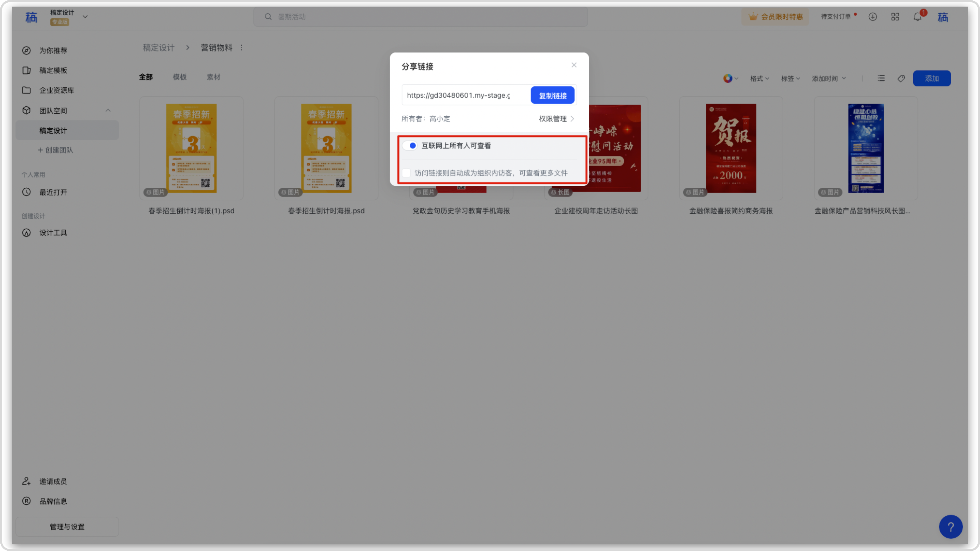Open the 为你推荐 compass icon
This screenshot has height=551, width=980.
point(26,51)
